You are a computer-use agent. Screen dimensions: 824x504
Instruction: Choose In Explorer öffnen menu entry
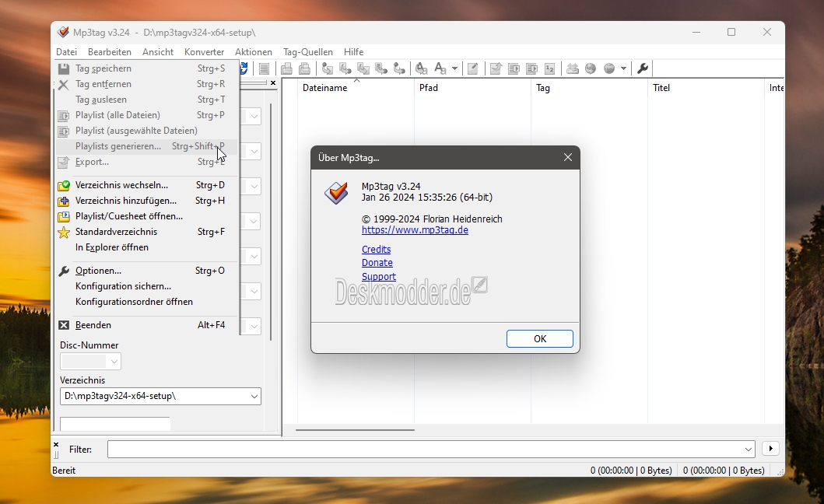coord(146,247)
